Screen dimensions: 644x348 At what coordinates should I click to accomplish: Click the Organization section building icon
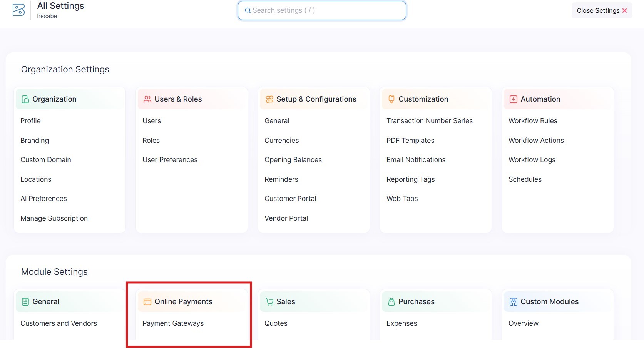(x=25, y=99)
